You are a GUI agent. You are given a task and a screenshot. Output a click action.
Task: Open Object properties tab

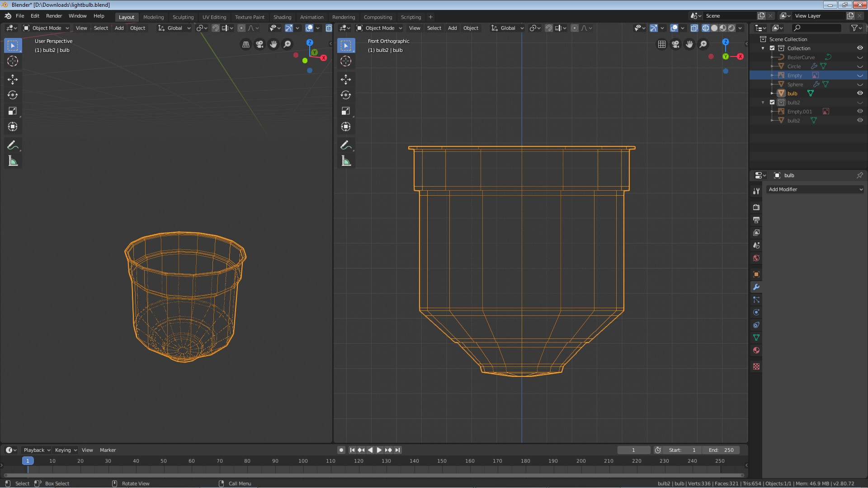click(x=756, y=274)
